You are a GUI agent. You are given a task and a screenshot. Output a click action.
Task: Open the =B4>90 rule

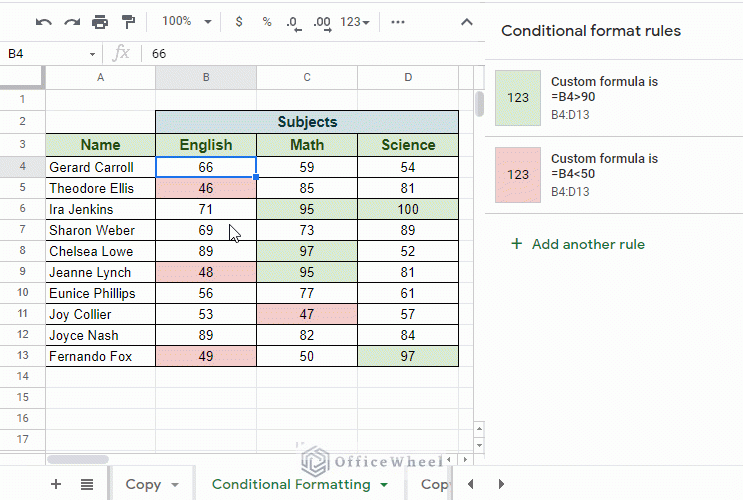(x=614, y=98)
